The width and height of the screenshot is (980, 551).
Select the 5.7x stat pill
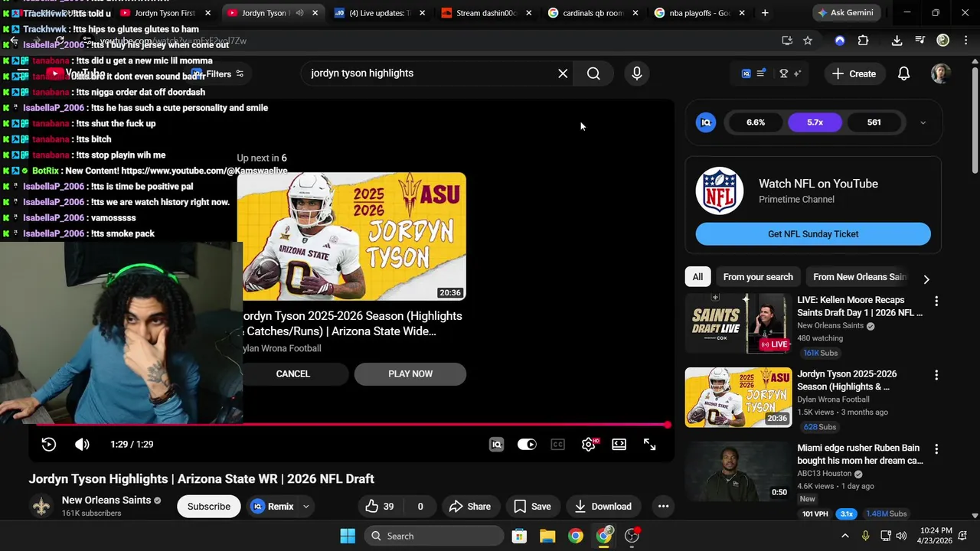point(815,122)
